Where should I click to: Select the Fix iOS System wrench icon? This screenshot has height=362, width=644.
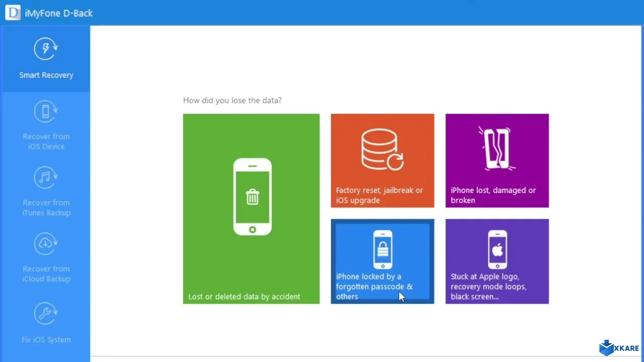[x=46, y=313]
